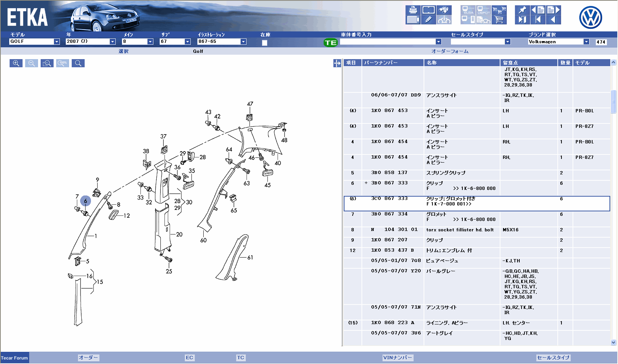Click the single shopping cart icon
Viewport: 618px width, 364px height.
(x=499, y=20)
